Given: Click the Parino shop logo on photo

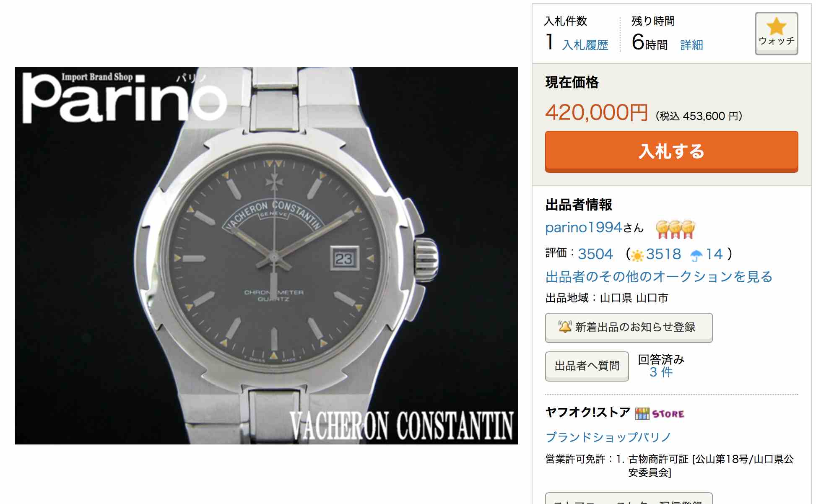Looking at the screenshot, I should 125,96.
